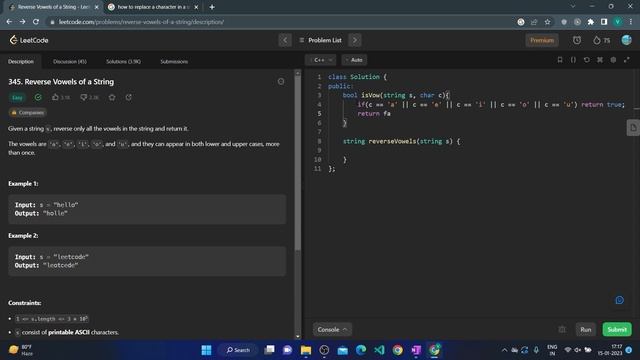The height and width of the screenshot is (360, 640).
Task: Open the timer alarm clock icon
Action: (577, 40)
